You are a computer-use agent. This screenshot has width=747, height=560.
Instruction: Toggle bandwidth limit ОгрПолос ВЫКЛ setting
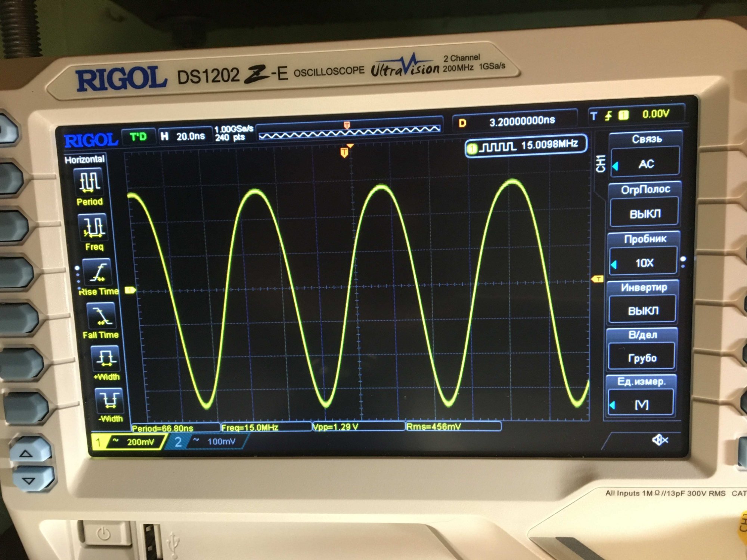(644, 213)
